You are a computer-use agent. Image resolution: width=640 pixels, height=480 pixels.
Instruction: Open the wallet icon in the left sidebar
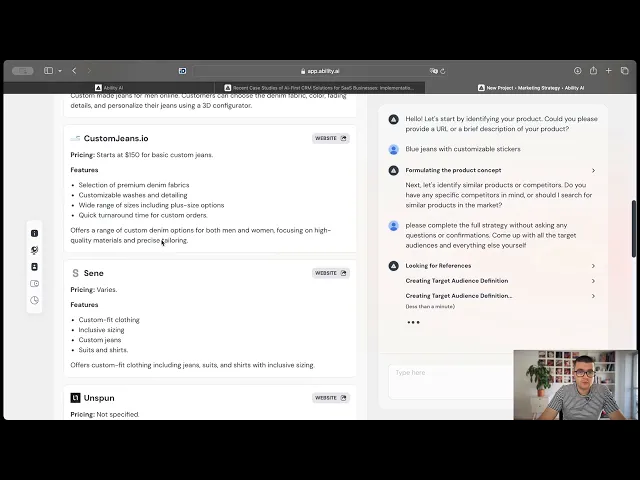34,283
